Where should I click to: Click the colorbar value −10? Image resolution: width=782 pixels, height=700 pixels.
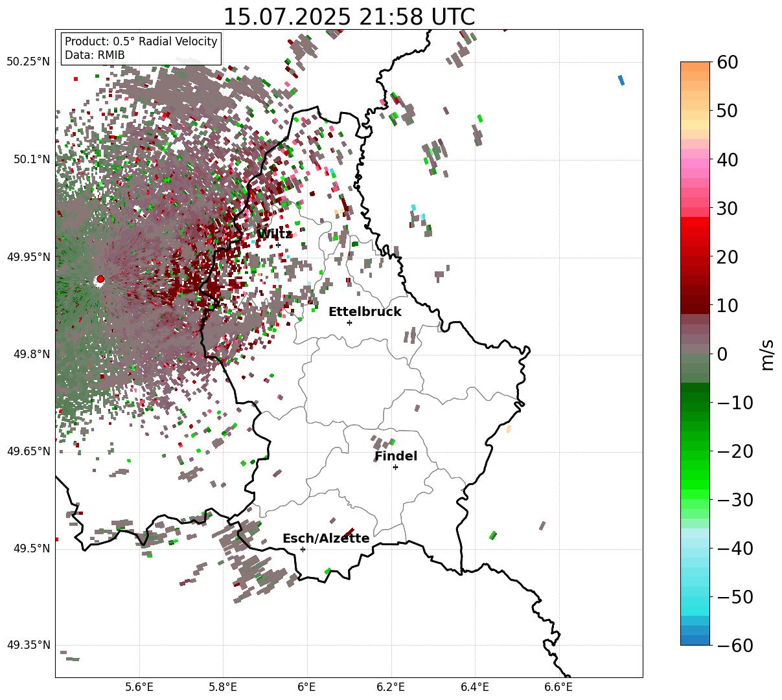(735, 403)
